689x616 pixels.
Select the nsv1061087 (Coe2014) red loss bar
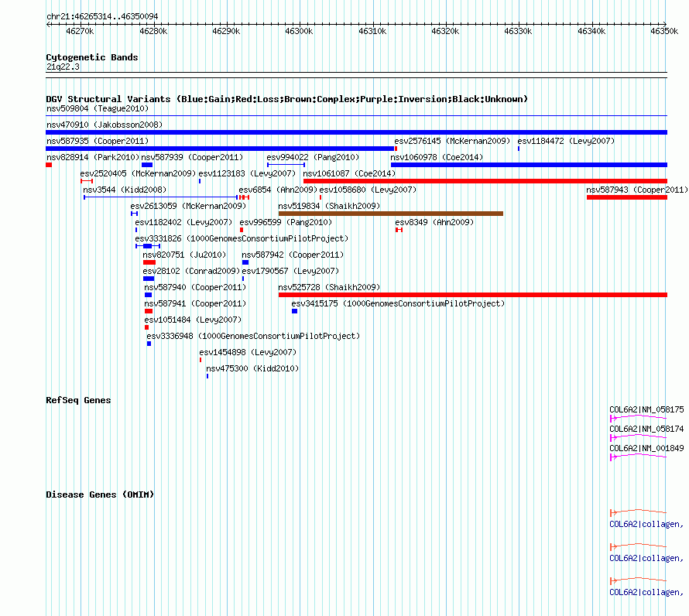tap(485, 181)
